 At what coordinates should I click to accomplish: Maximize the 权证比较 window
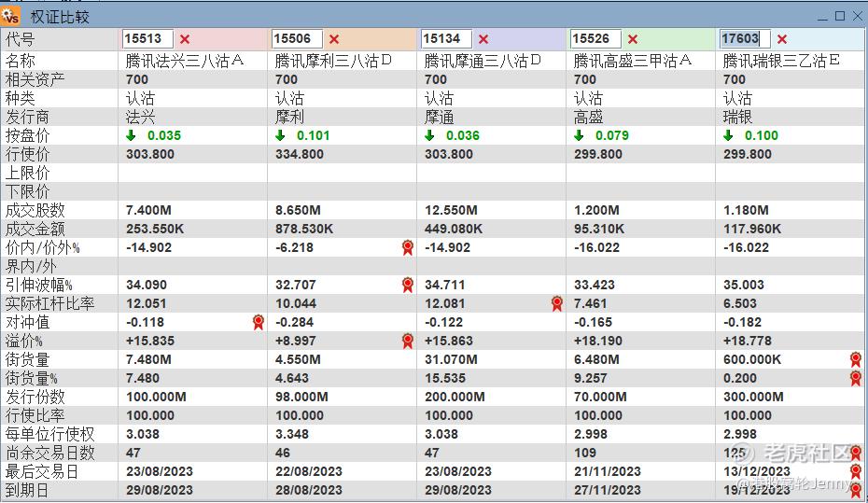840,16
